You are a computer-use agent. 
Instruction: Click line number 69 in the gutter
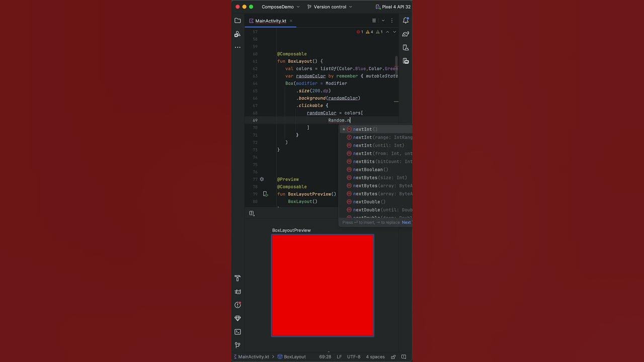255,120
